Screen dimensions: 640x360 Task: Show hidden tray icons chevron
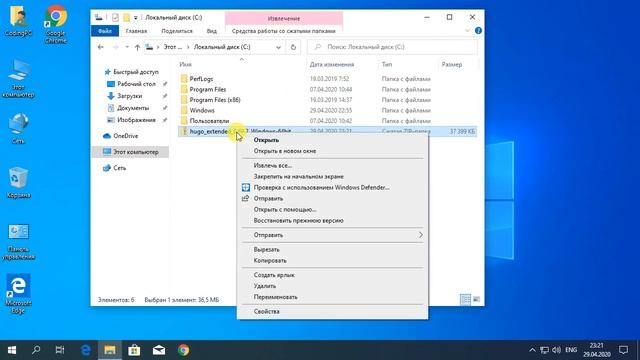point(532,350)
